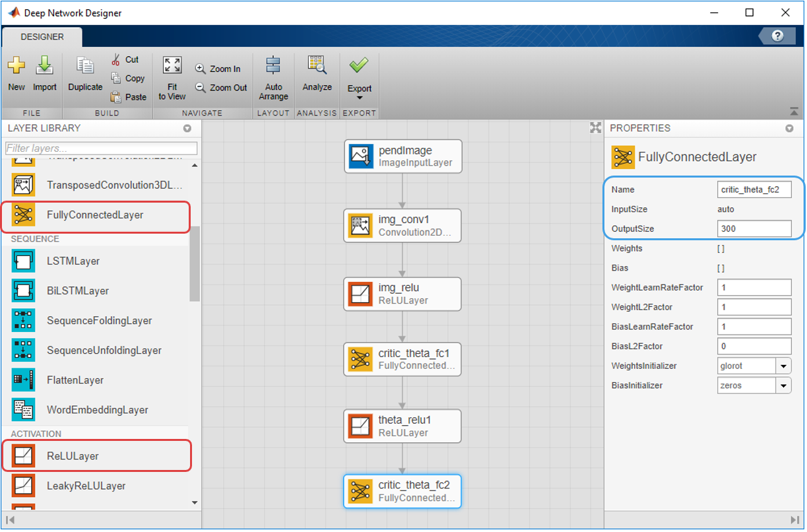Click the Analyze icon
Screen dimensions: 807x532
click(317, 65)
